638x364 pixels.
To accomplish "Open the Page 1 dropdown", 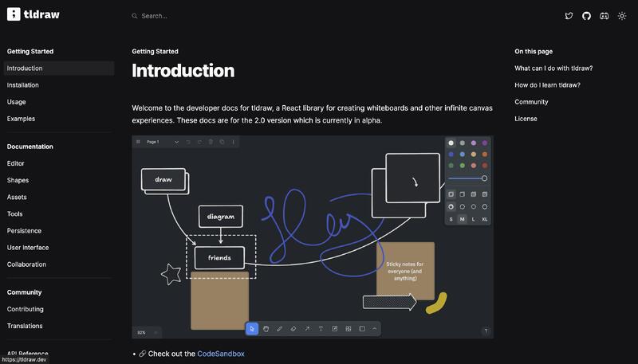I will pyautogui.click(x=163, y=142).
